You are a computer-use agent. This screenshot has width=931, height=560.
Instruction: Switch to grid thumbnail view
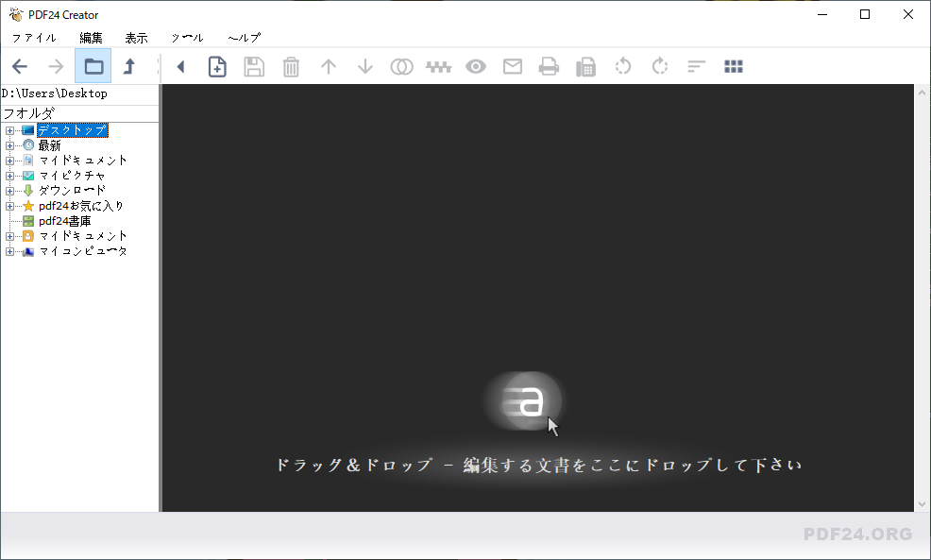[x=734, y=66]
